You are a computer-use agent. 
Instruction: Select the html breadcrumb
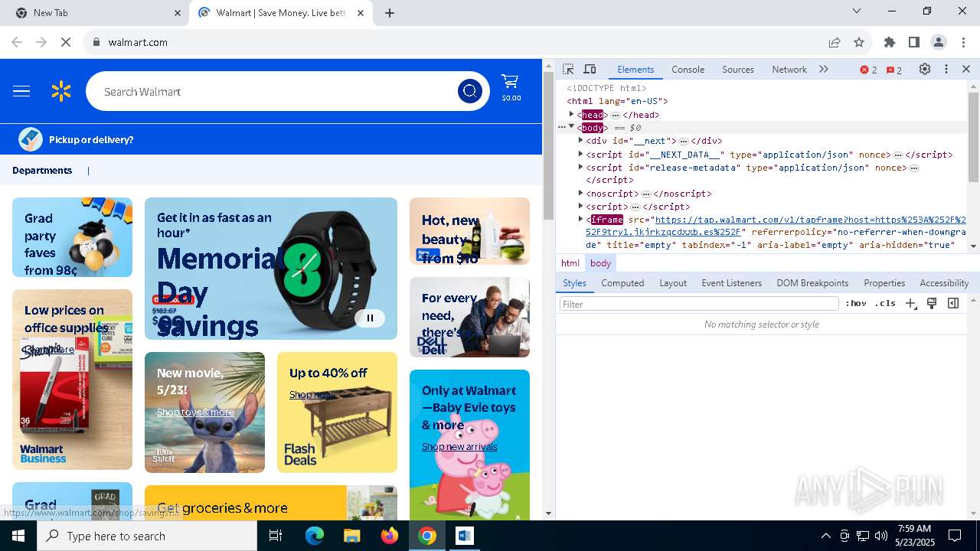click(x=570, y=262)
